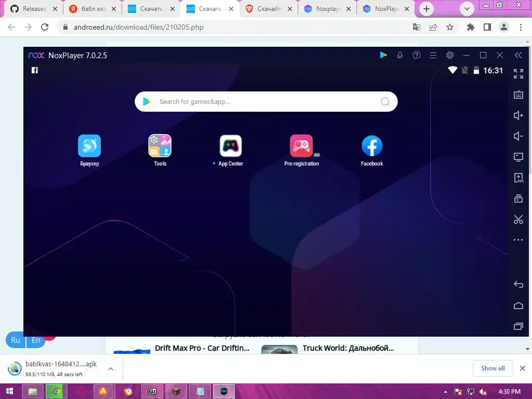Image resolution: width=532 pixels, height=399 pixels.
Task: Show more sidebar tools (three dots)
Action: click(518, 240)
